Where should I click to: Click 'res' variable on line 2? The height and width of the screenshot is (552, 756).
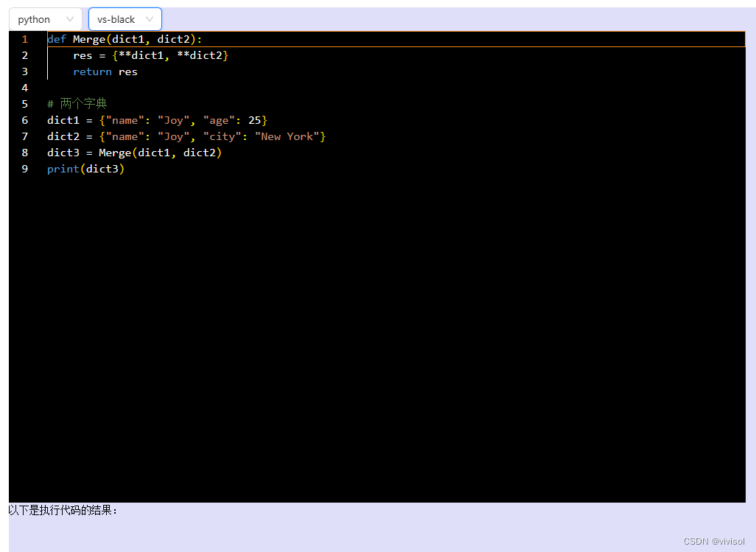point(83,56)
